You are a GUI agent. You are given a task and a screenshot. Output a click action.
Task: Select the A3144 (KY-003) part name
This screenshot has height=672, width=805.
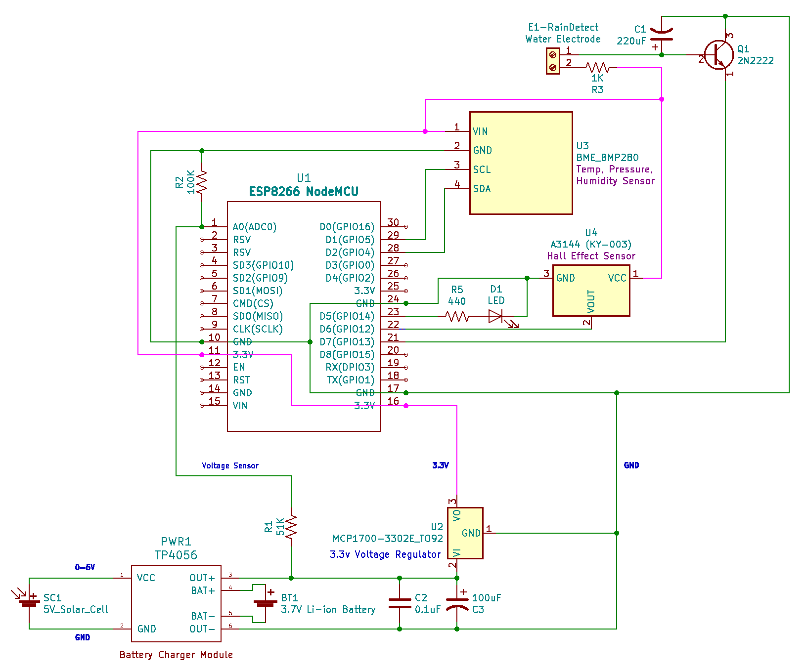point(591,244)
